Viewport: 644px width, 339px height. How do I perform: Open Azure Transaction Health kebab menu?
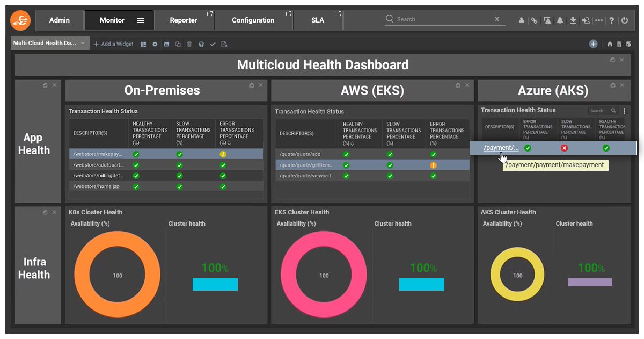click(624, 111)
